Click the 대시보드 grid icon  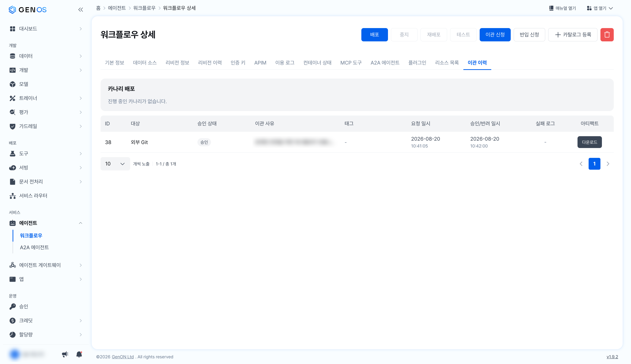13,29
